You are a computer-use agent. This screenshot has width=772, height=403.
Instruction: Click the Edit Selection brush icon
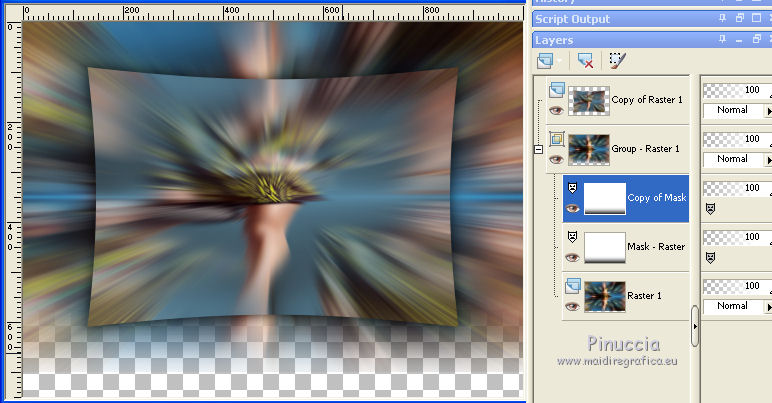[617, 61]
